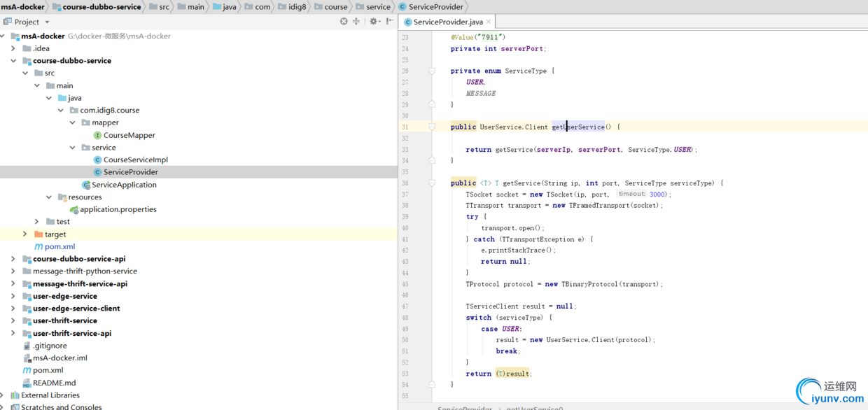Collapse the java source folder
This screenshot has width=868, height=410.
coord(50,98)
